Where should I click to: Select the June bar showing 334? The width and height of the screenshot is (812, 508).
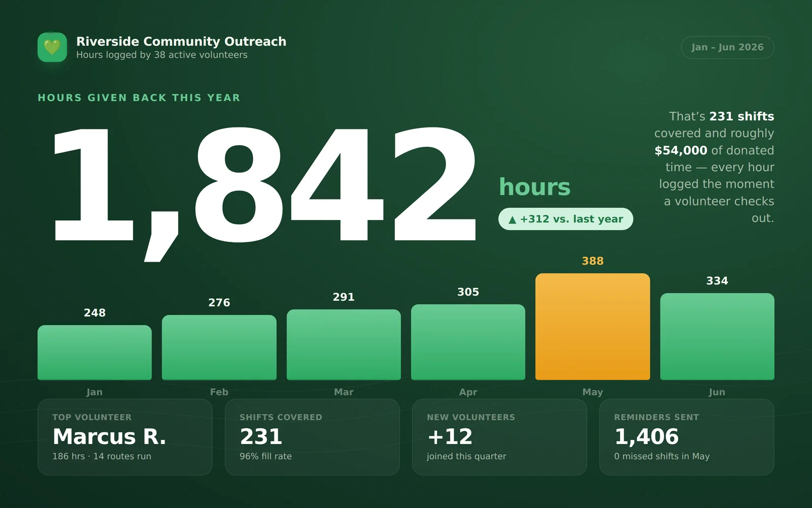(x=717, y=336)
